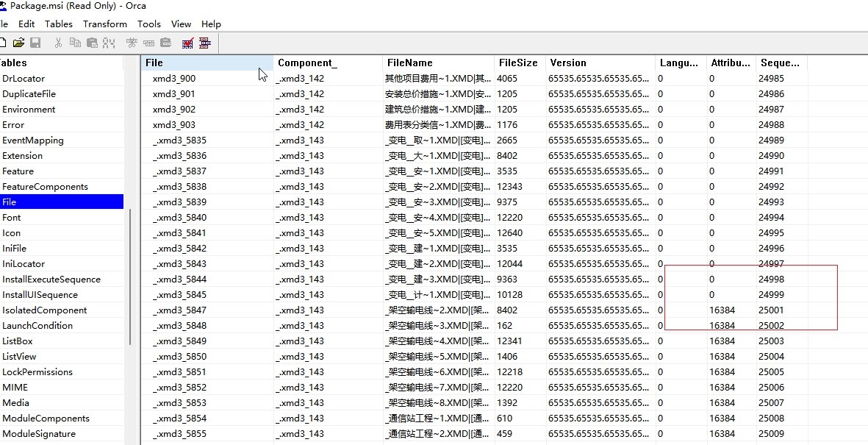Click the New file toolbar icon
The width and height of the screenshot is (868, 445).
[x=3, y=43]
